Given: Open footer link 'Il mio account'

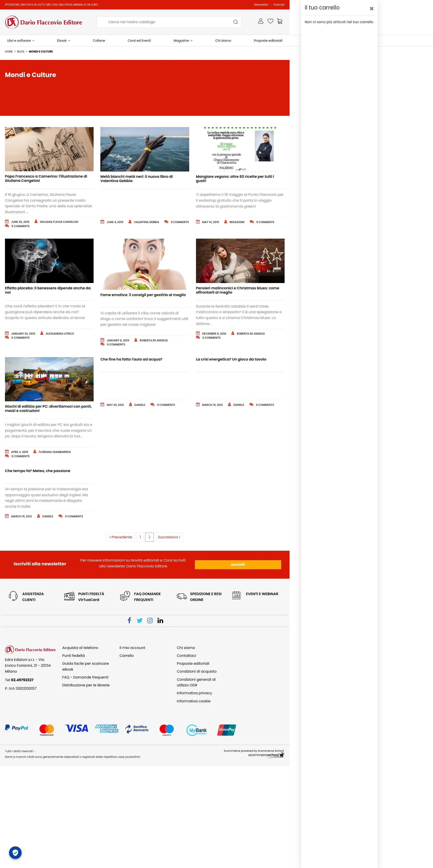Looking at the screenshot, I should pos(132,648).
